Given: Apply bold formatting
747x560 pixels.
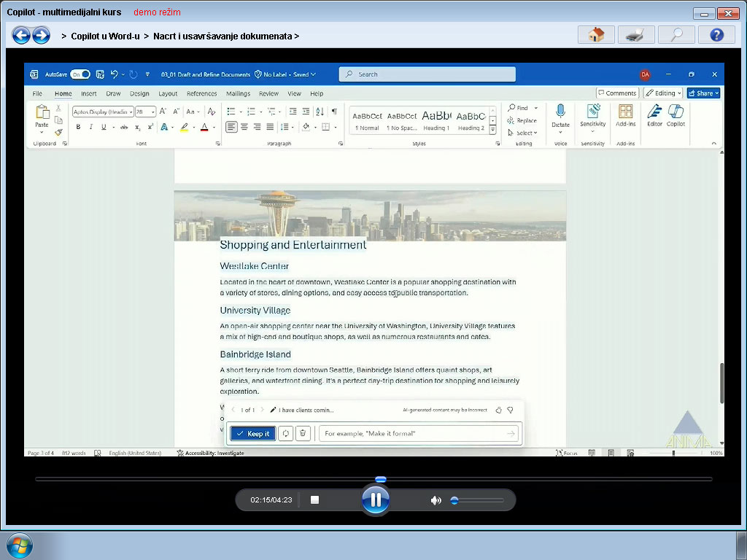Looking at the screenshot, I should [x=78, y=127].
